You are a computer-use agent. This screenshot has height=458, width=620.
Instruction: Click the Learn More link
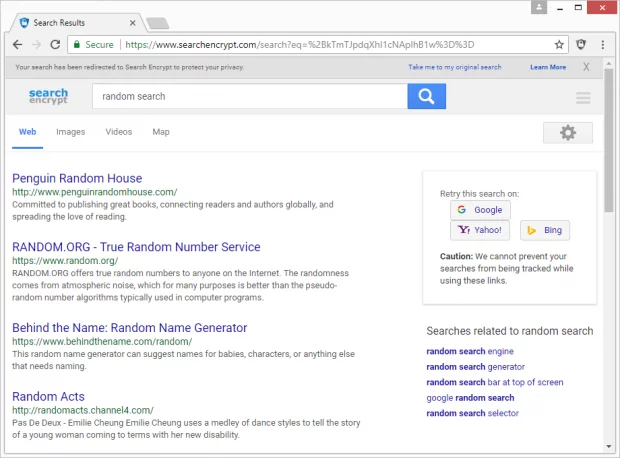[548, 67]
